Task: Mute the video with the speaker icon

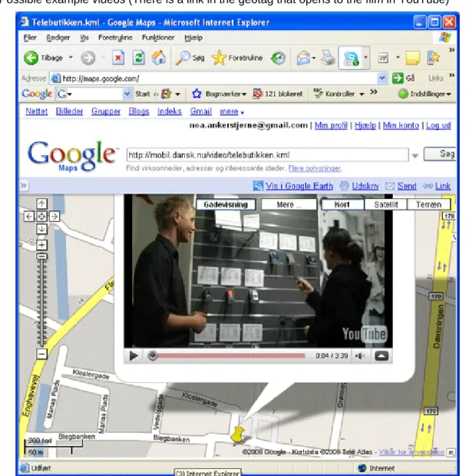Action: pos(359,355)
